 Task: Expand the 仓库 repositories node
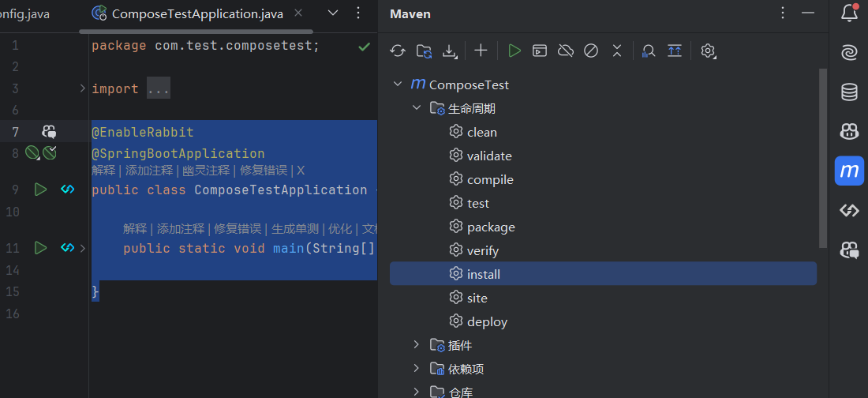(x=417, y=392)
